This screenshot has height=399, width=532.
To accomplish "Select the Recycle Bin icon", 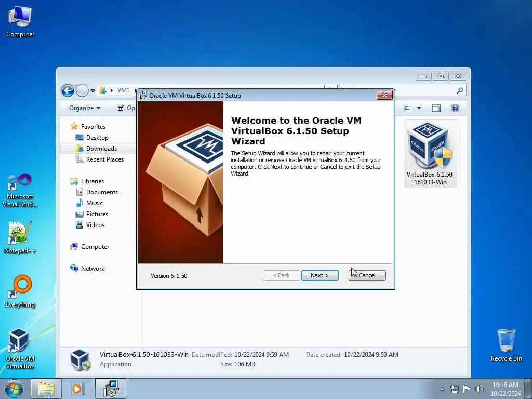I will [x=506, y=345].
